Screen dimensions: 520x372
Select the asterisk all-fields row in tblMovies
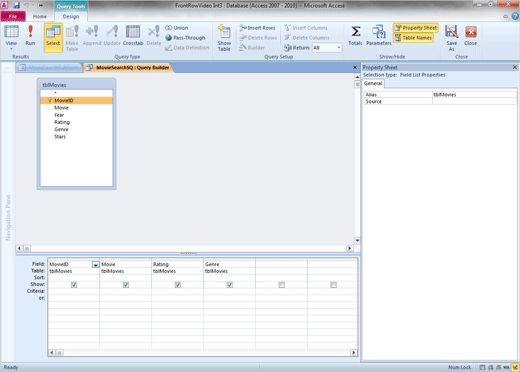[76, 93]
